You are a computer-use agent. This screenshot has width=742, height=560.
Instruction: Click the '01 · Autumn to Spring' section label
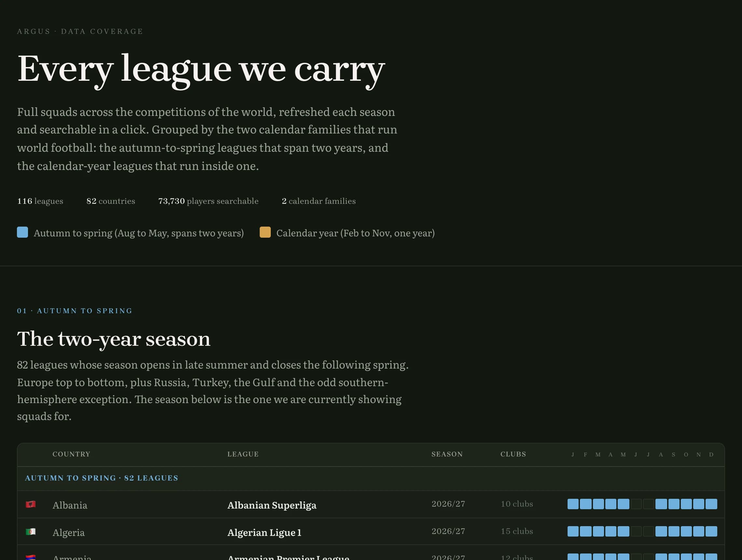pyautogui.click(x=75, y=311)
